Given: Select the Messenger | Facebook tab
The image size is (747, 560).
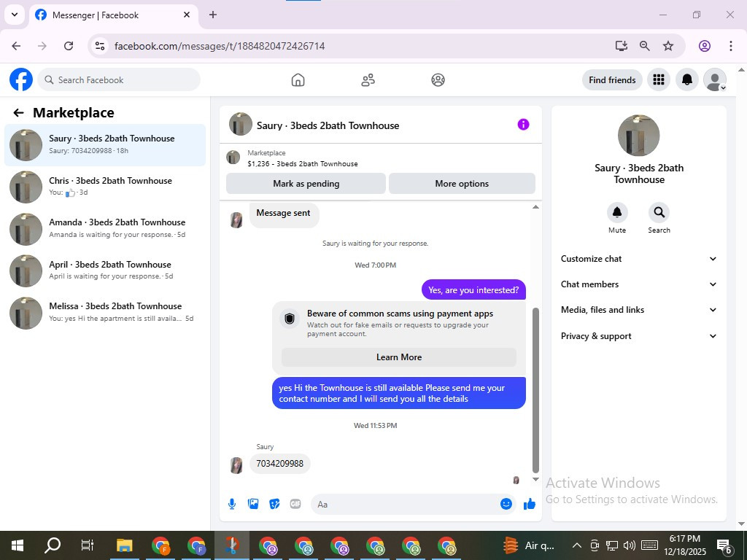Looking at the screenshot, I should [114, 15].
